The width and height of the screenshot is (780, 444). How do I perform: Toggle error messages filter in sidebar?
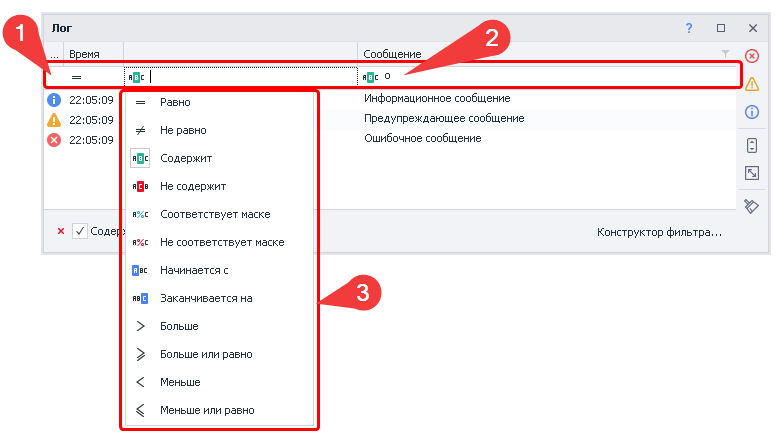click(x=752, y=56)
